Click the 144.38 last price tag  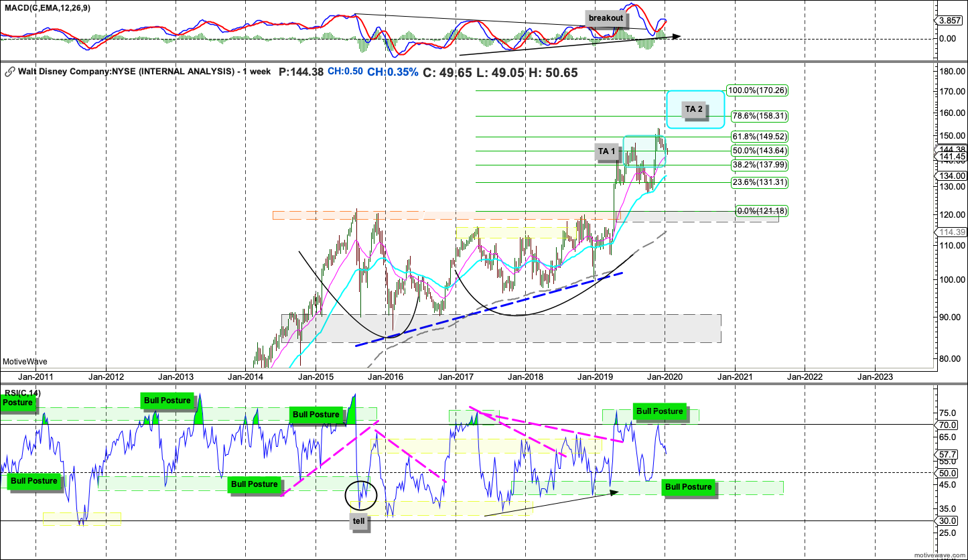pos(951,149)
